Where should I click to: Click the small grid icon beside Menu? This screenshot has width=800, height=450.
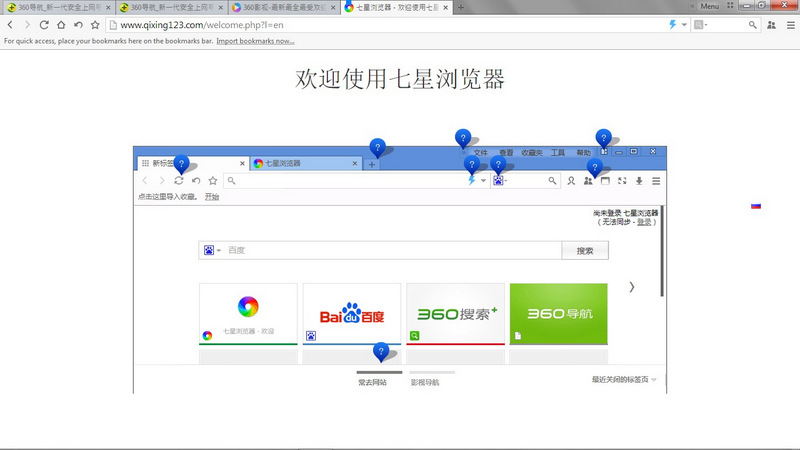730,6
